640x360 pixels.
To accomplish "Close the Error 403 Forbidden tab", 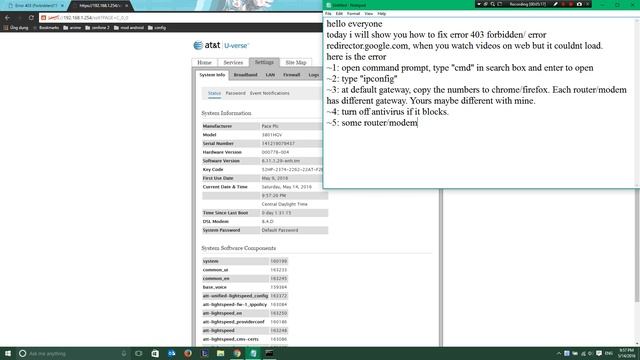I will point(62,6).
